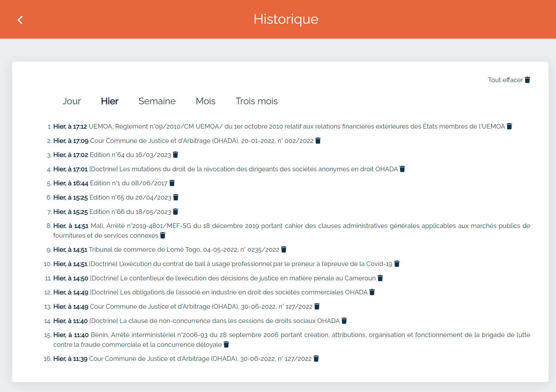Delete the Bénin Arrêté interministériel entry
Screen dimensions: 556x392
(x=226, y=344)
